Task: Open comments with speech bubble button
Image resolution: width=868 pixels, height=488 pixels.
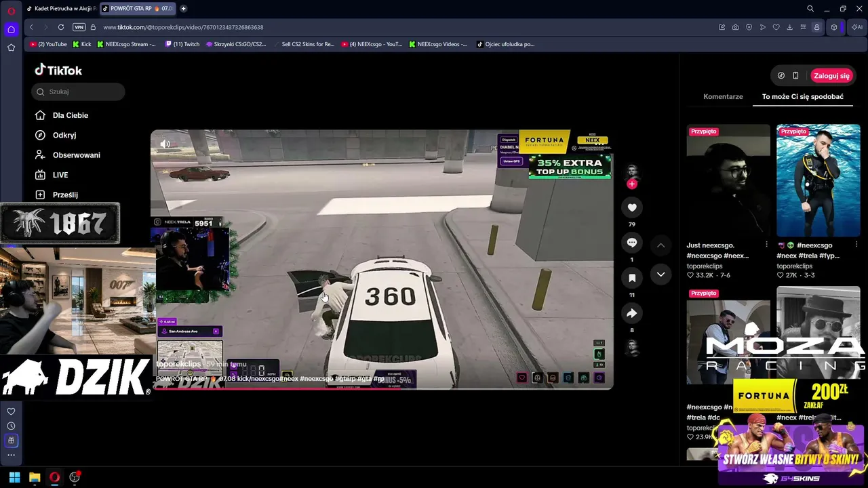Action: [x=632, y=243]
